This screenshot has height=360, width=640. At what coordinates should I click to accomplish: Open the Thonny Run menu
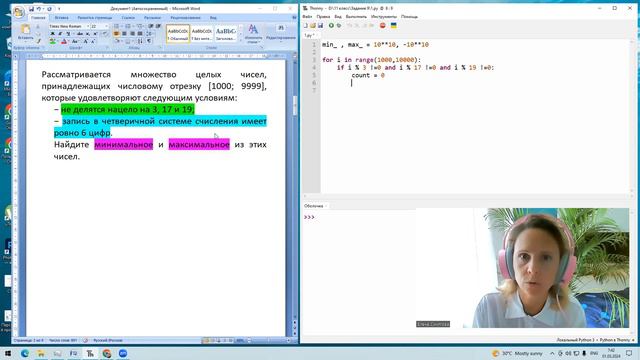pos(356,17)
